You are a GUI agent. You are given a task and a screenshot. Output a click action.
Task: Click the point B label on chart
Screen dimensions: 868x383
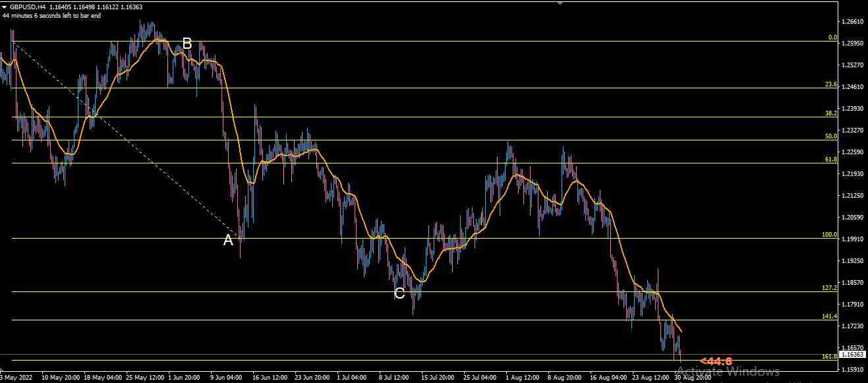187,42
